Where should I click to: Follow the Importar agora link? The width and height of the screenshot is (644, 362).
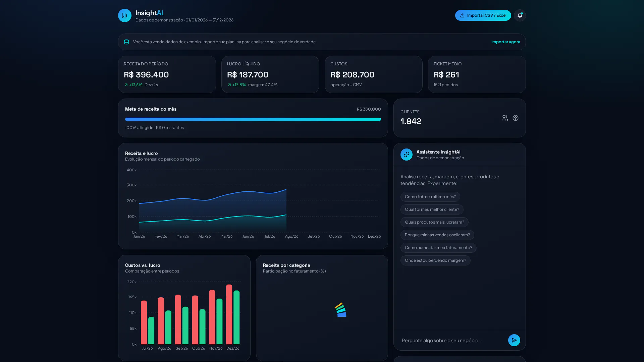click(506, 42)
